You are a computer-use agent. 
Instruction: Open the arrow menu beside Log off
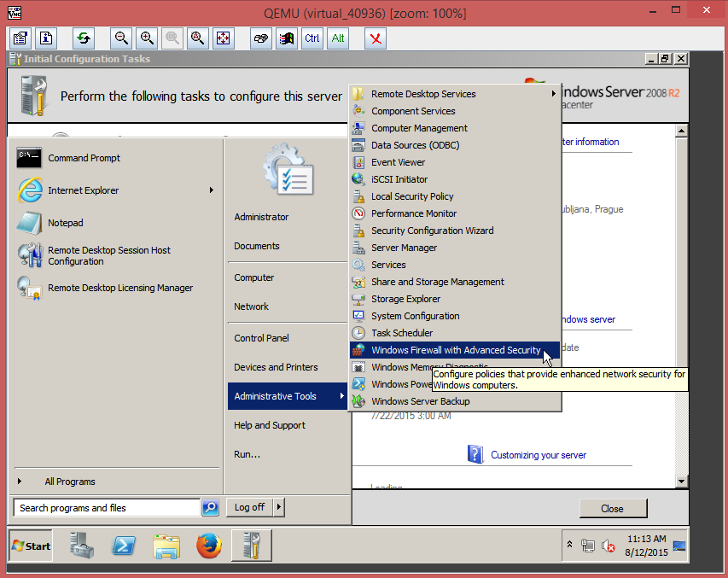(x=278, y=507)
